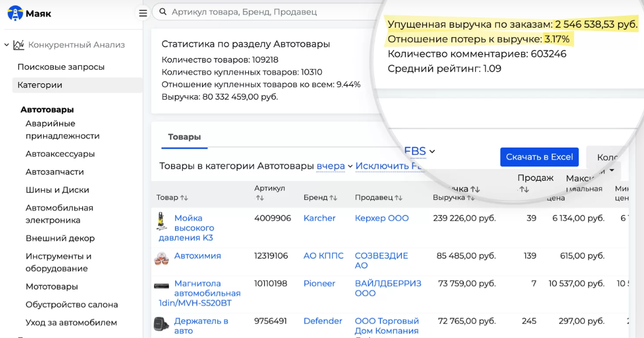The image size is (644, 338).
Task: Sort by Артикул column arrows icon
Action: click(260, 198)
